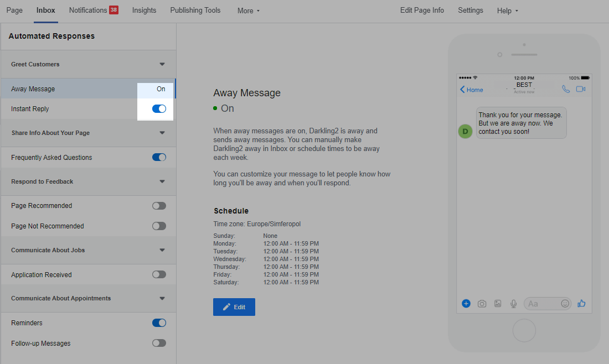Click the camera icon in messenger preview

[x=482, y=304]
